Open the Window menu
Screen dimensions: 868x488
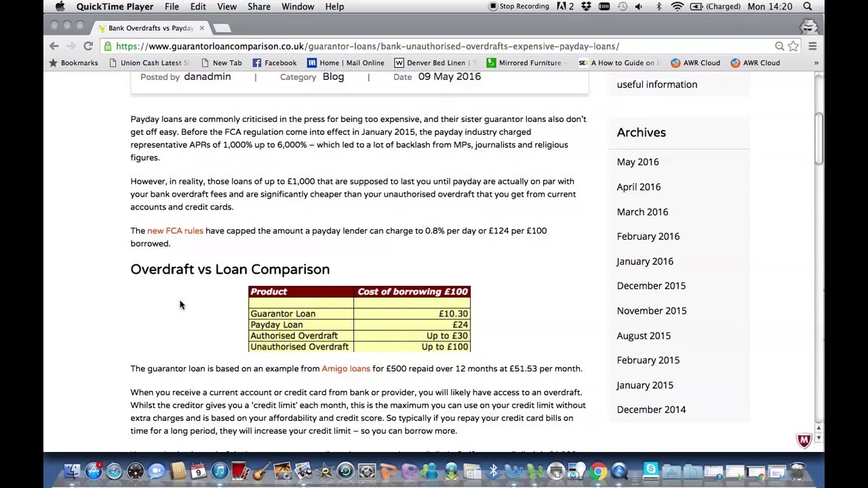(x=298, y=6)
